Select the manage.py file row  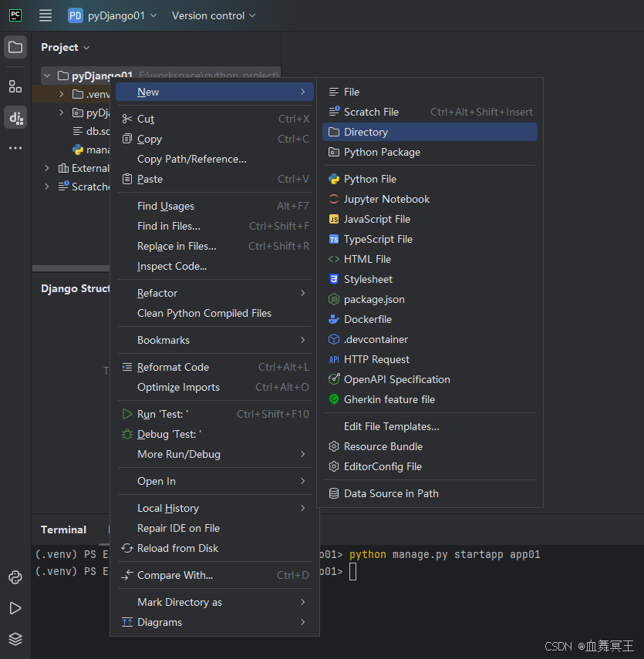[x=71, y=150]
